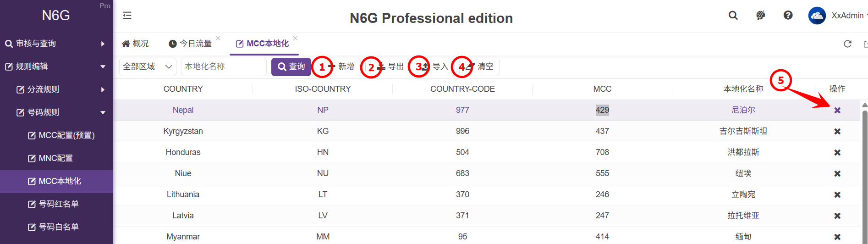
Task: Collapse the 规则编辑 sidebar section
Action: (56, 67)
